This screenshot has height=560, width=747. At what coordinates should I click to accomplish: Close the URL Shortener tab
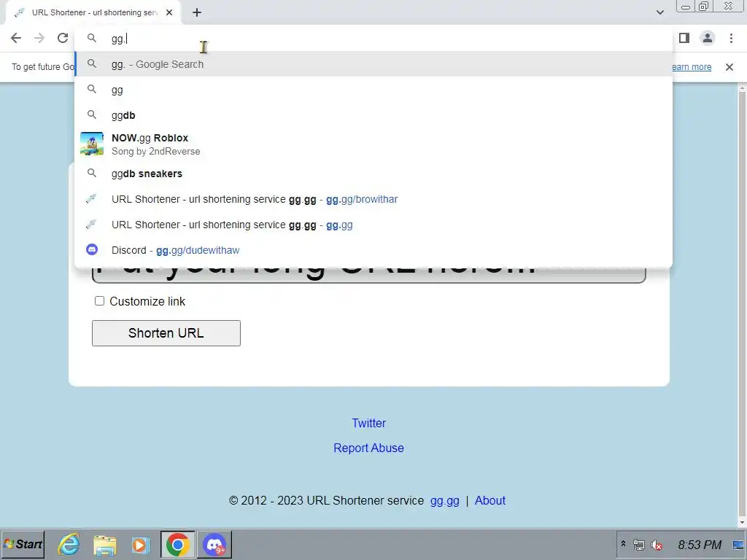click(x=169, y=13)
